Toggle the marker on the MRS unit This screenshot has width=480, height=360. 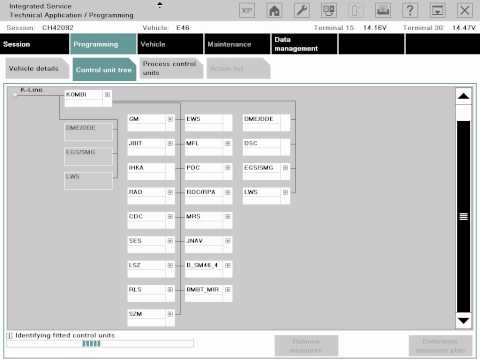pos(228,217)
